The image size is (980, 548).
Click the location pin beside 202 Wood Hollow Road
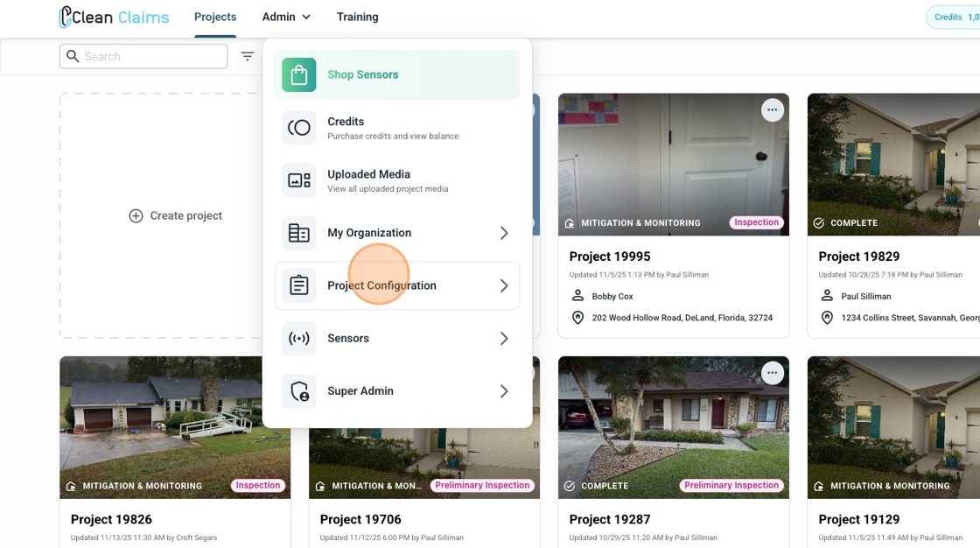pos(577,318)
